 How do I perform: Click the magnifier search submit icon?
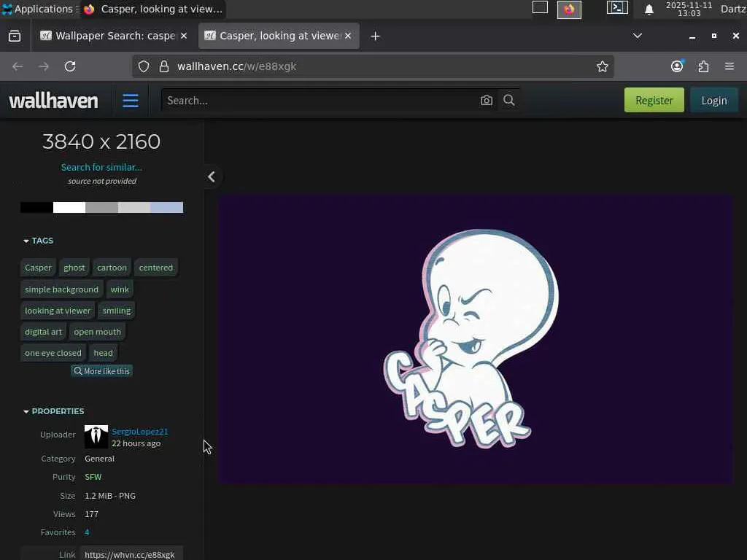[508, 101]
